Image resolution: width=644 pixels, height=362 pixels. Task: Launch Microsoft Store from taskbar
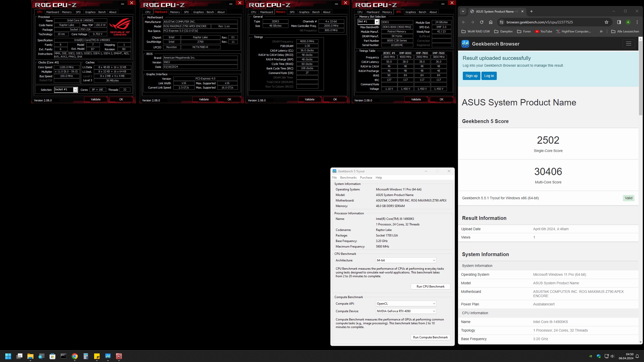coord(52,356)
